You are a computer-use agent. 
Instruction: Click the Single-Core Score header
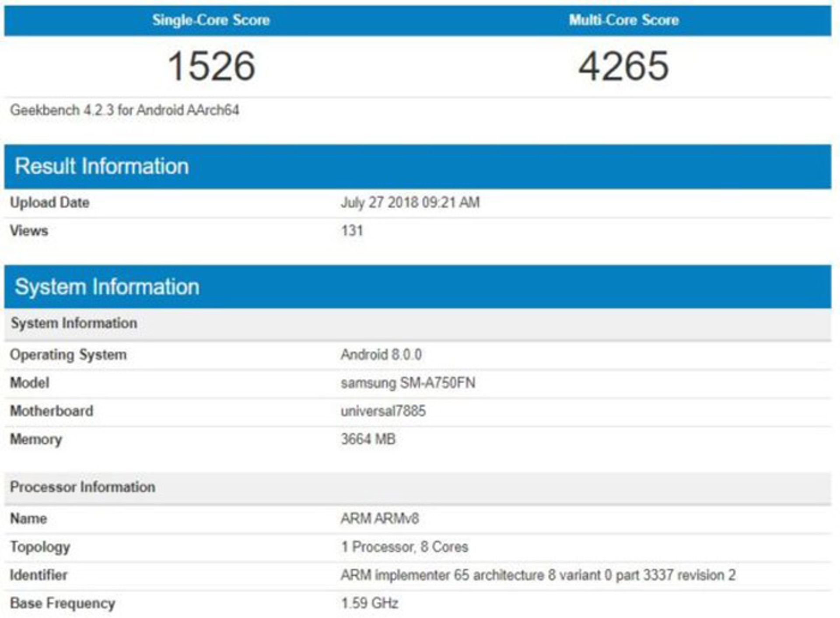click(211, 20)
